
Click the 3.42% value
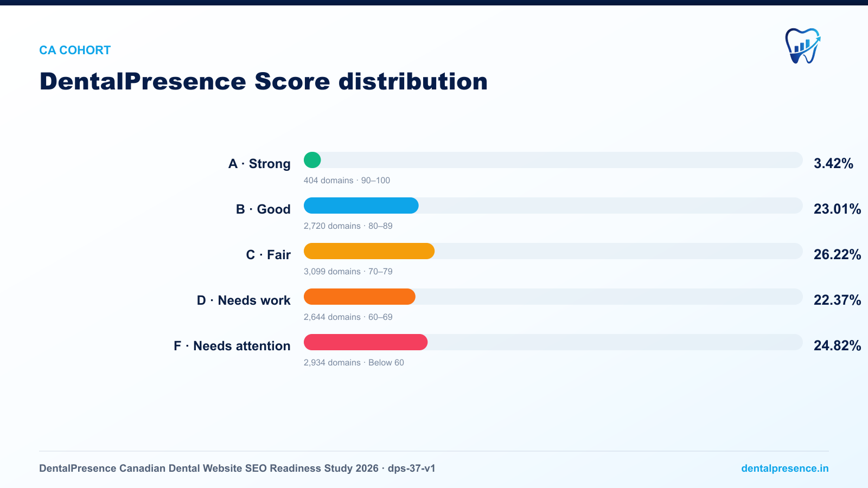pyautogui.click(x=833, y=164)
